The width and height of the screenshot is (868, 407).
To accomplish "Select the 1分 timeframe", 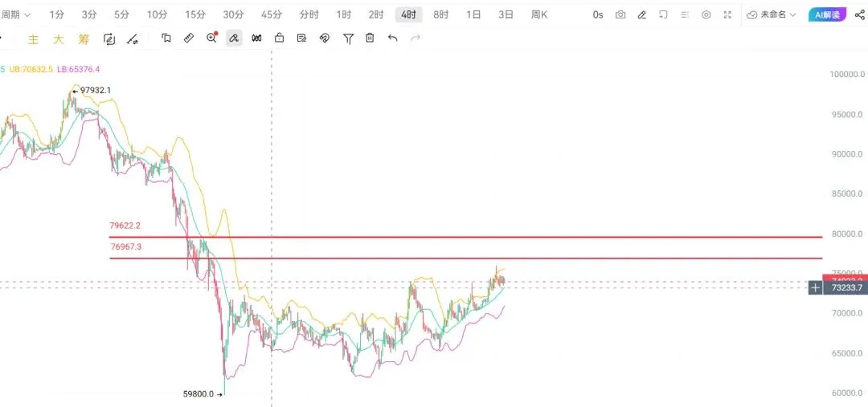I will click(x=56, y=15).
